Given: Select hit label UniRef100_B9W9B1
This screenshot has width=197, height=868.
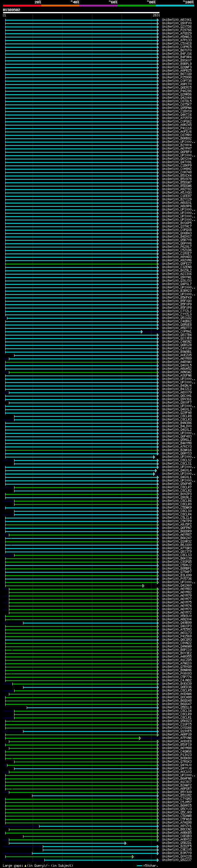Looking at the screenshot, I should click(x=177, y=352).
